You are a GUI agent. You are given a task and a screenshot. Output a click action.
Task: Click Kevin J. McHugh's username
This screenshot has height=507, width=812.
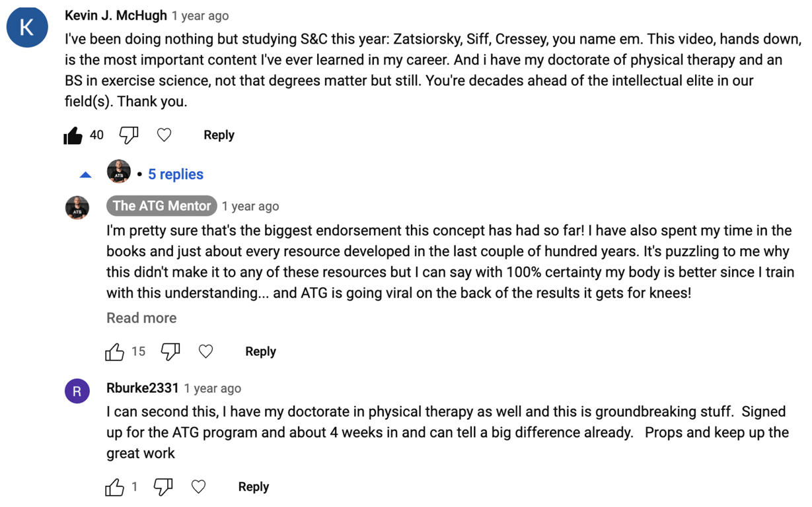point(116,15)
